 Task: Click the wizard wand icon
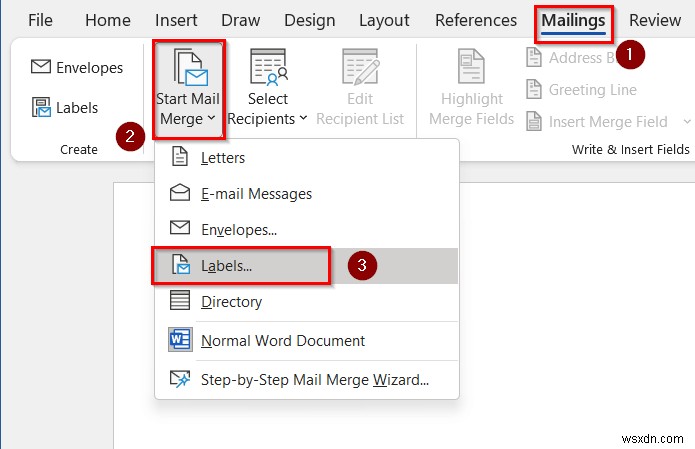coord(180,379)
